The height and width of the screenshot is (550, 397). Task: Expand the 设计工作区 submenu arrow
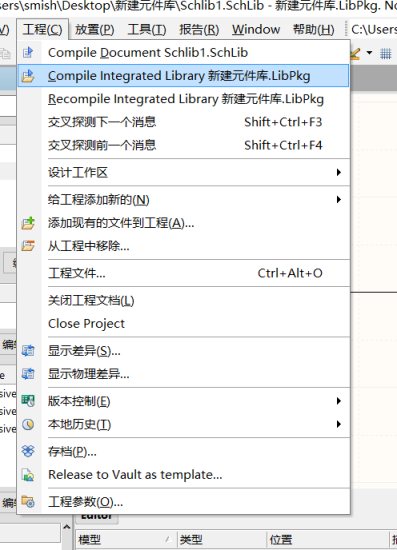point(338,172)
